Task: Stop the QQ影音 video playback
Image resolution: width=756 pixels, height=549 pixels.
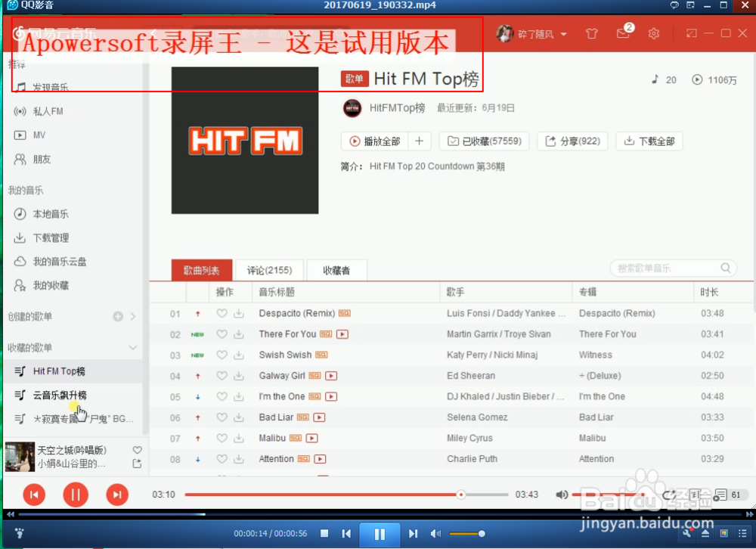Action: click(x=324, y=534)
